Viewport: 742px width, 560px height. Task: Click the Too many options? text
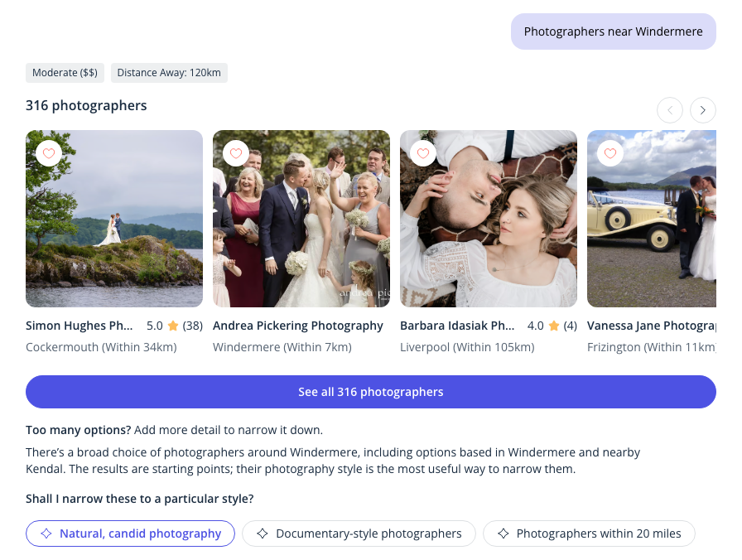pyautogui.click(x=78, y=430)
